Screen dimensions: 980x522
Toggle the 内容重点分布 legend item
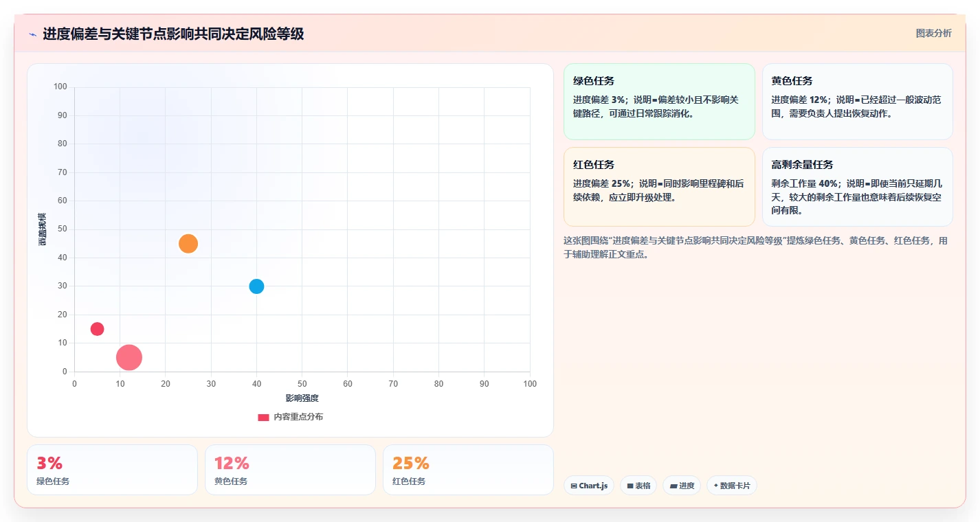(x=290, y=417)
